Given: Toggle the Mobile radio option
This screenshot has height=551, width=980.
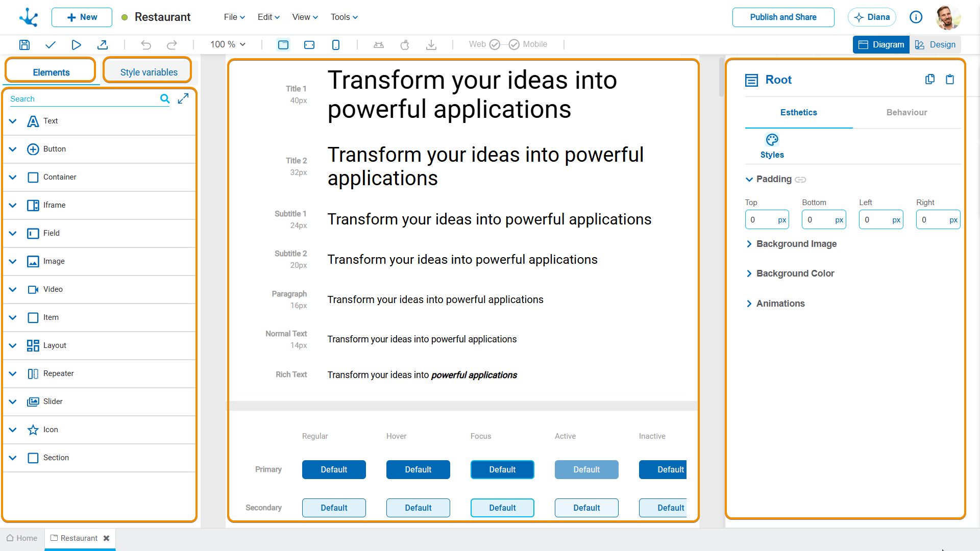Looking at the screenshot, I should pyautogui.click(x=514, y=44).
